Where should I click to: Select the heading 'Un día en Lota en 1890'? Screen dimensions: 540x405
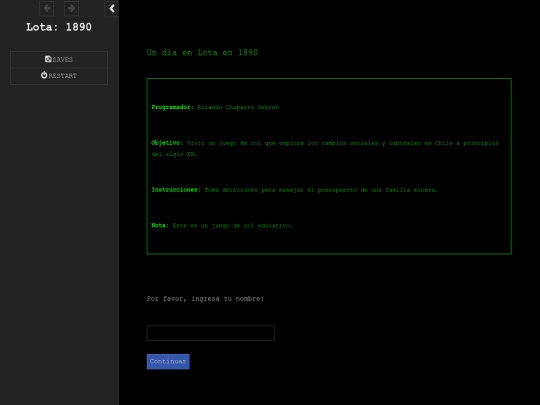tap(202, 53)
